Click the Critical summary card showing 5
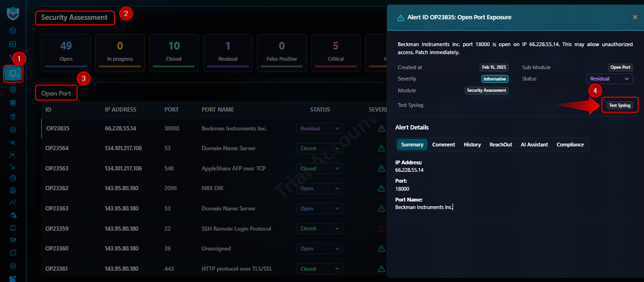Viewport: 644px width, 282px height. point(336,53)
